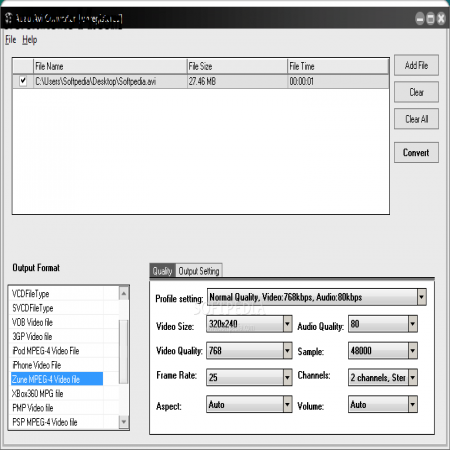Image resolution: width=450 pixels, height=450 pixels.
Task: Click the output format scrollbar thumb
Action: point(124,352)
